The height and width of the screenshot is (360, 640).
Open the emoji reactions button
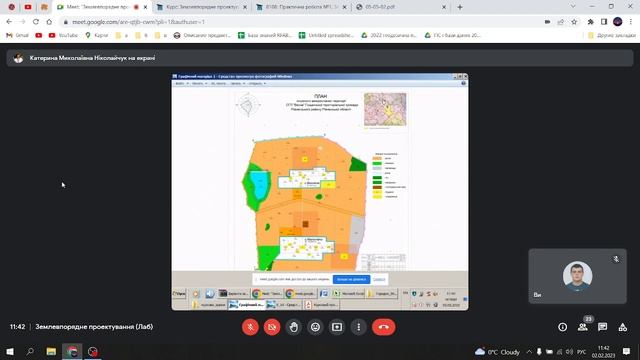(x=315, y=327)
